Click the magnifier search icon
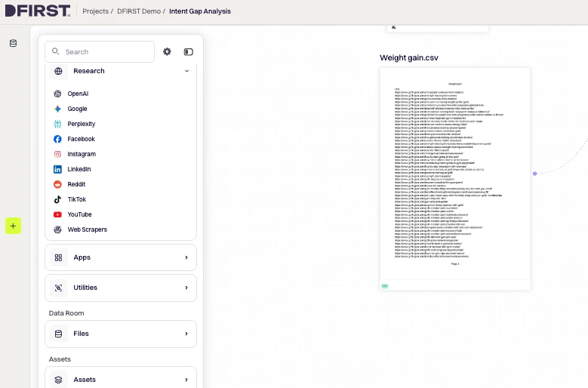This screenshot has height=388, width=588. tap(56, 51)
